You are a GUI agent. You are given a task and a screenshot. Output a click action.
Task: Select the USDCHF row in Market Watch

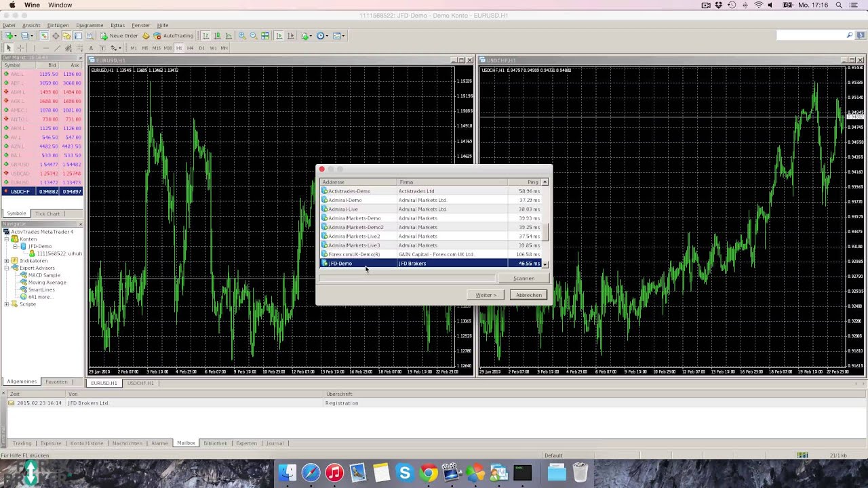coord(42,191)
